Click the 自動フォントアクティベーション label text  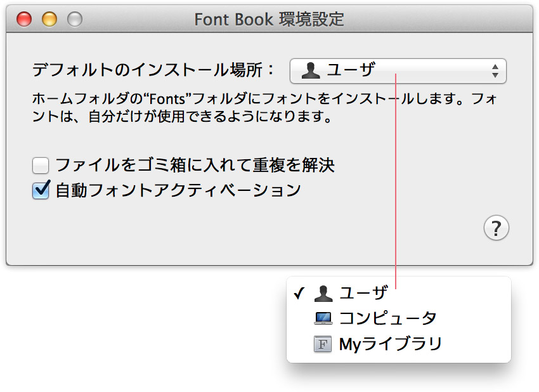[x=178, y=190]
